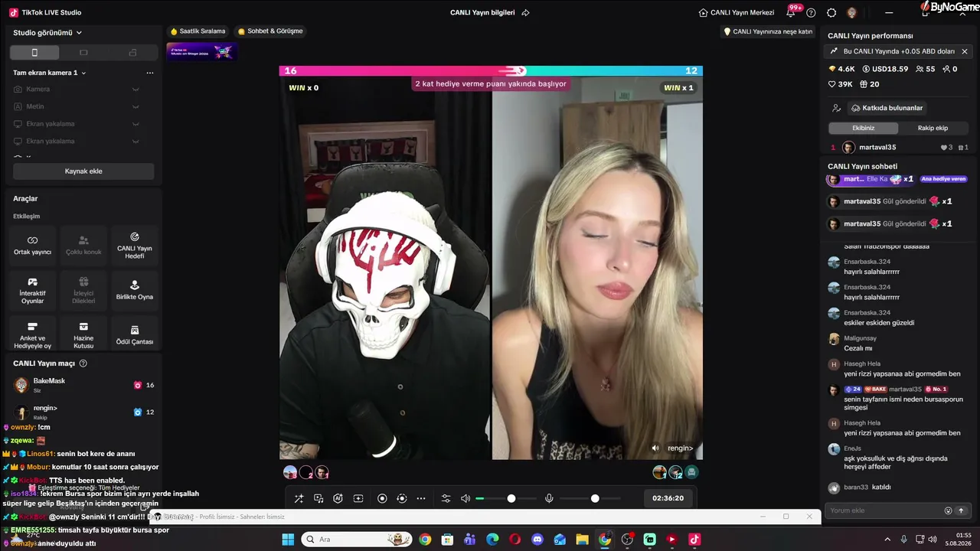Open the effects magic wand tool
The width and height of the screenshot is (980, 551).
299,498
